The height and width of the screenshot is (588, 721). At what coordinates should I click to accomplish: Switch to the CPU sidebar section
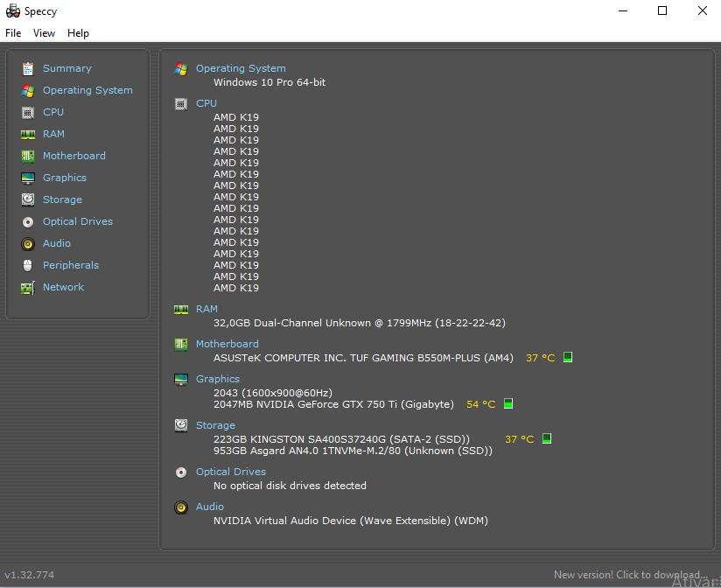[53, 112]
